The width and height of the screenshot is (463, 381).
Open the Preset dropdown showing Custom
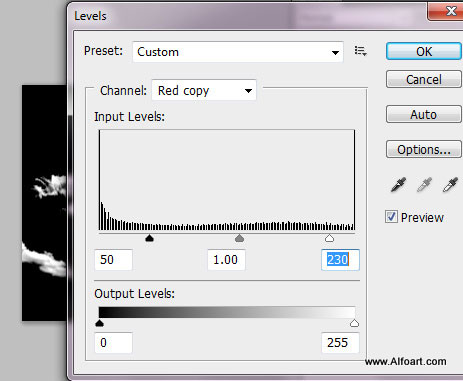point(238,52)
